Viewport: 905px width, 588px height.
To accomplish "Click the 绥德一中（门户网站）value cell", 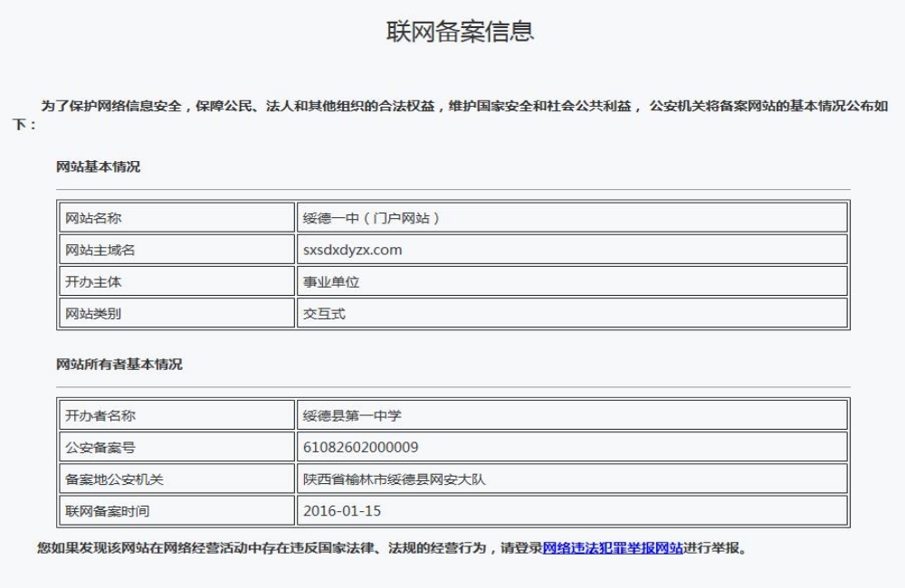I will pos(572,217).
